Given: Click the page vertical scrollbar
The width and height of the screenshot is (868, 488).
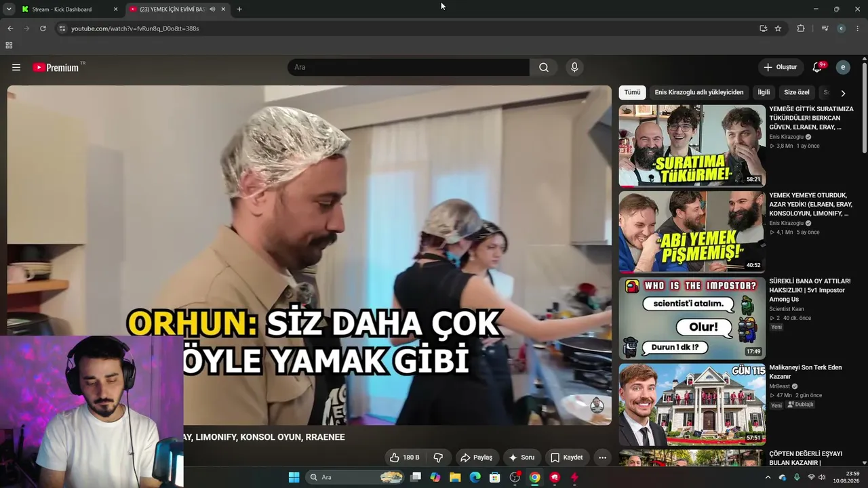Looking at the screenshot, I should tap(865, 108).
